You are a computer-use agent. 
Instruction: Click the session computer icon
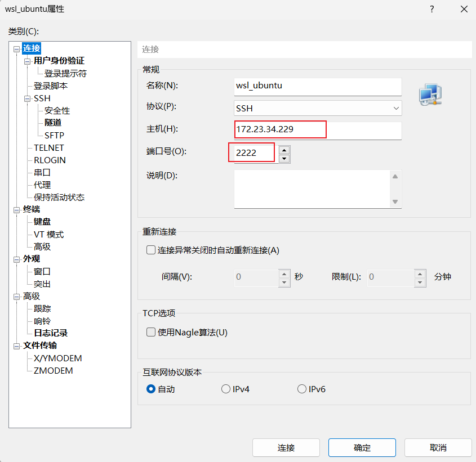pos(430,95)
